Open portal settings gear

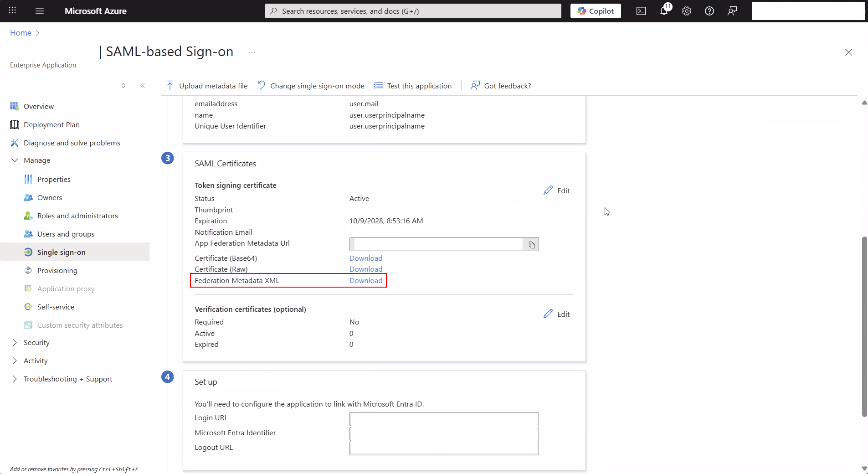(x=687, y=11)
